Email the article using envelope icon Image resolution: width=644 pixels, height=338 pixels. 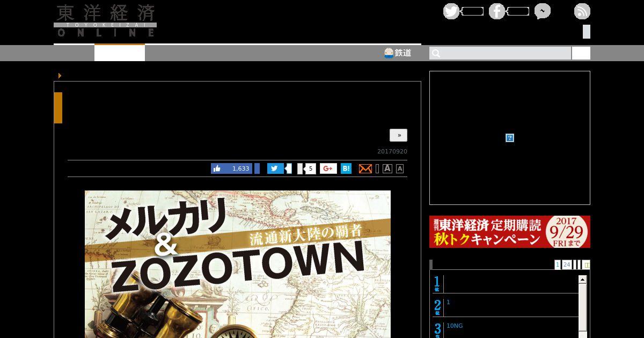click(x=365, y=168)
